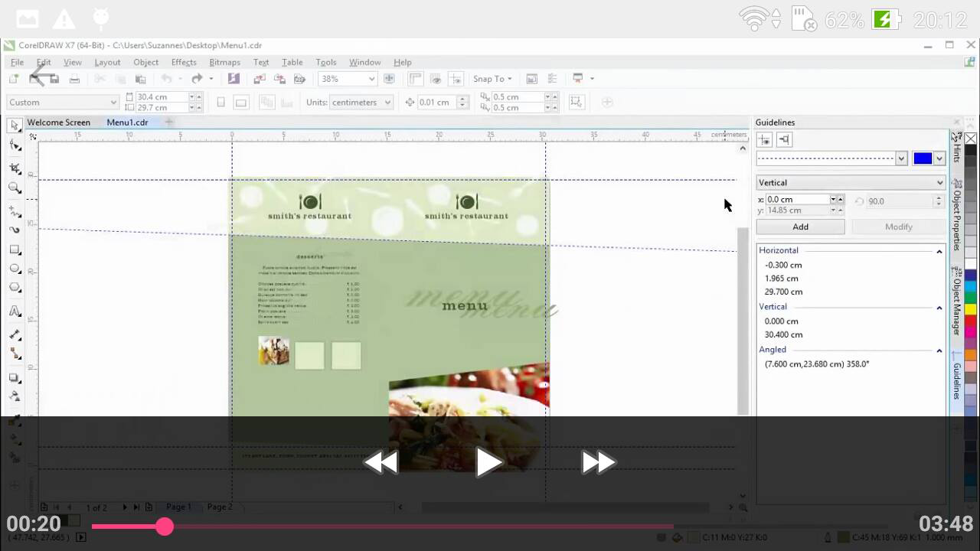Toggle landscape page orientation
Viewport: 980px width, 551px height.
(240, 103)
